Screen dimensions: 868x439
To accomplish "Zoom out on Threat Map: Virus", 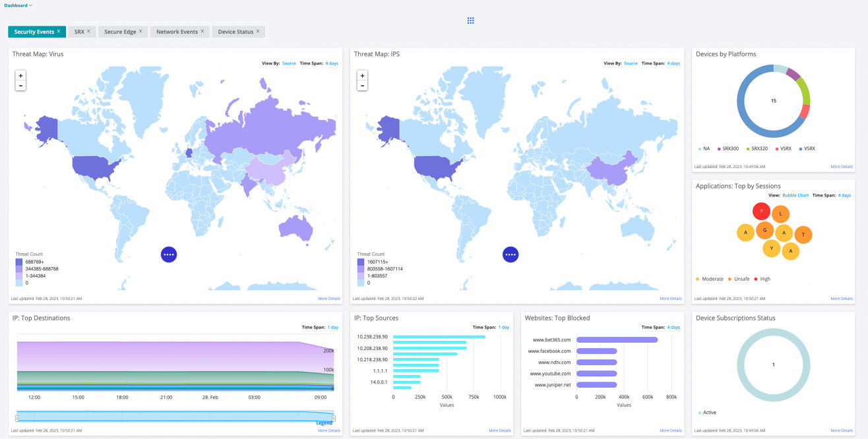I will coord(20,86).
